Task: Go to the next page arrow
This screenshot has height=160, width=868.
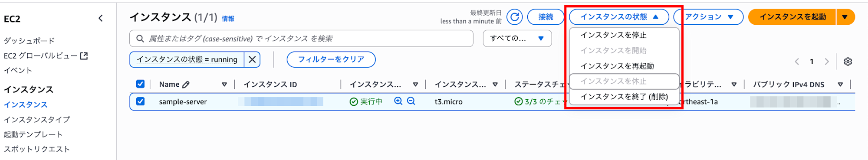Action: [827, 62]
